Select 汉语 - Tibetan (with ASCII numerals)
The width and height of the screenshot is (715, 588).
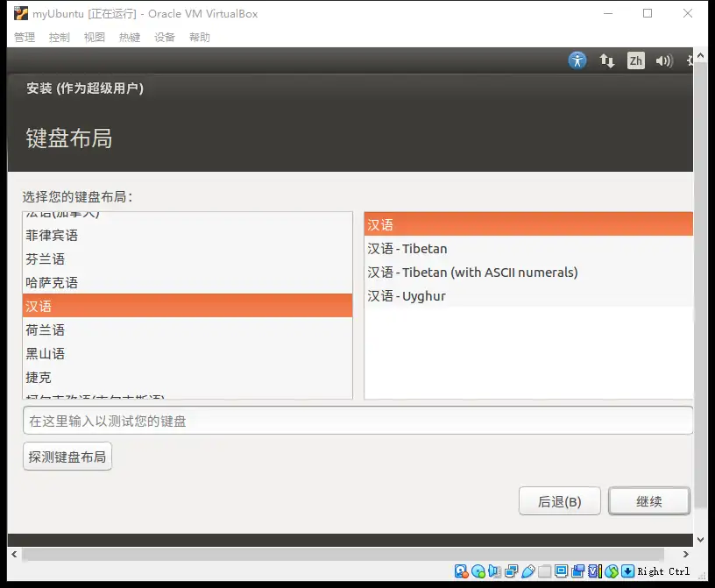pos(472,273)
